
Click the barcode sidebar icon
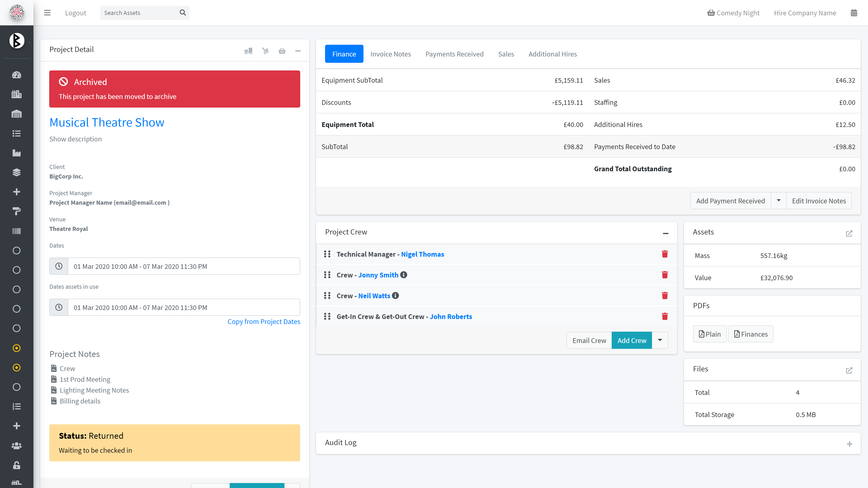coord(17,231)
